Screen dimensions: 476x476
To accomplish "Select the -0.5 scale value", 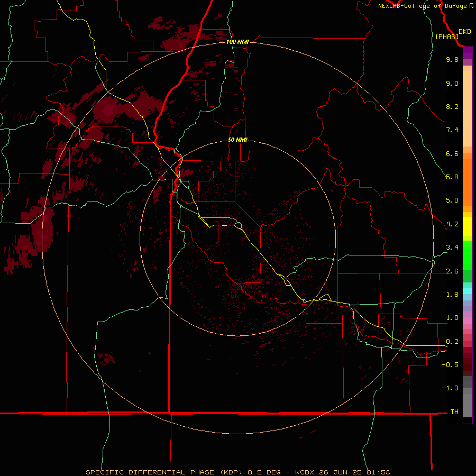I will tap(450, 365).
